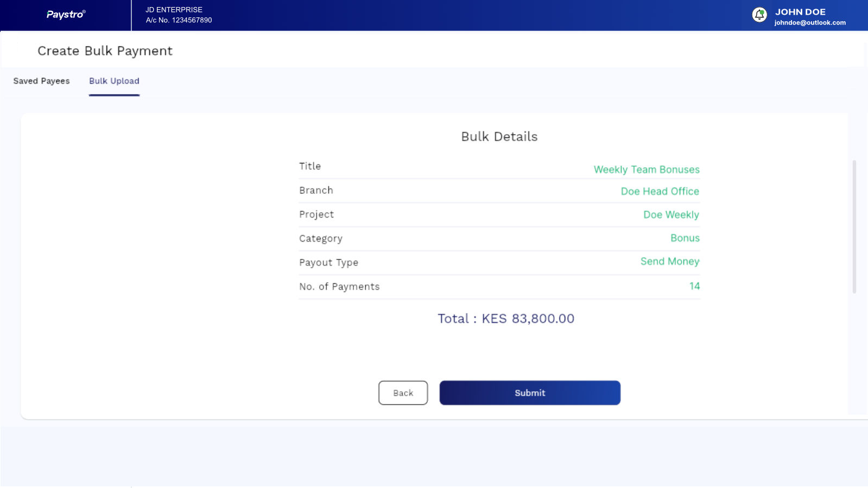Click the Weekly Team Bonuses title value
This screenshot has height=488, width=868.
(x=646, y=169)
